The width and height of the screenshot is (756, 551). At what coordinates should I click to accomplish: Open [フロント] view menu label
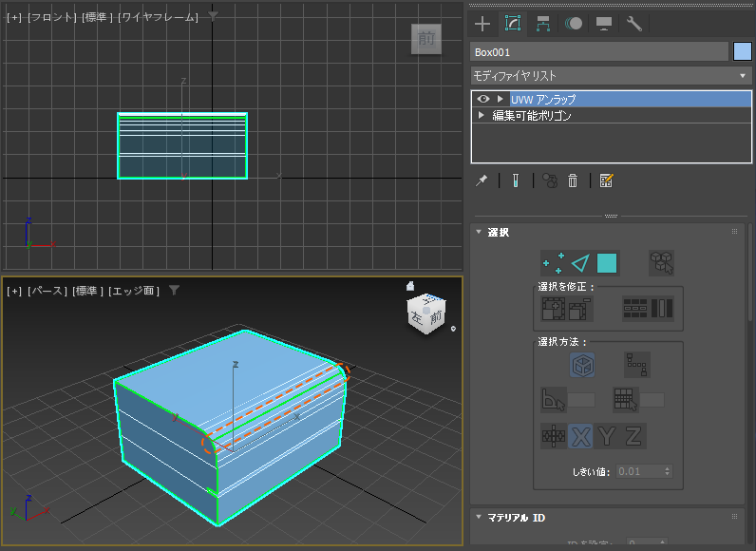[x=52, y=17]
